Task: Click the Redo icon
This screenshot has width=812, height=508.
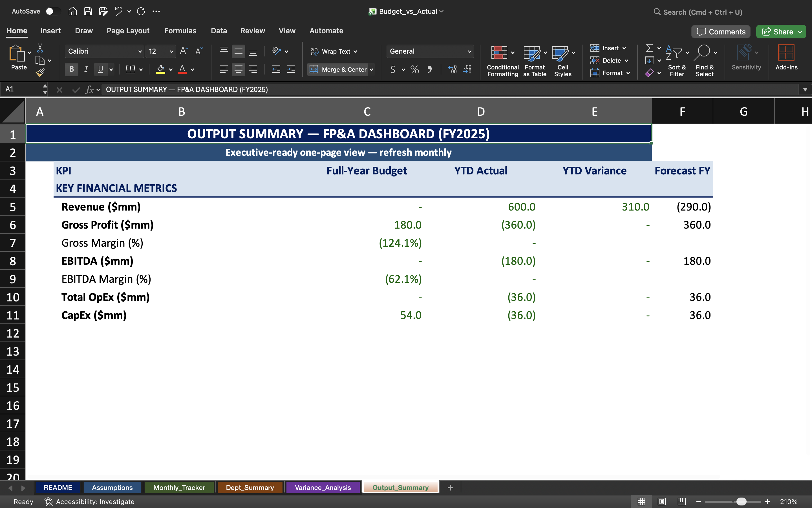Action: [141, 11]
